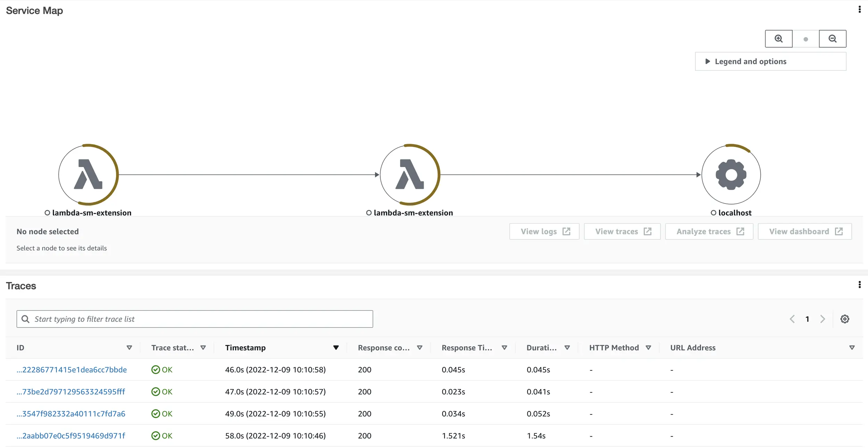Click View logs external link button
The width and height of the screenshot is (868, 448).
click(544, 231)
